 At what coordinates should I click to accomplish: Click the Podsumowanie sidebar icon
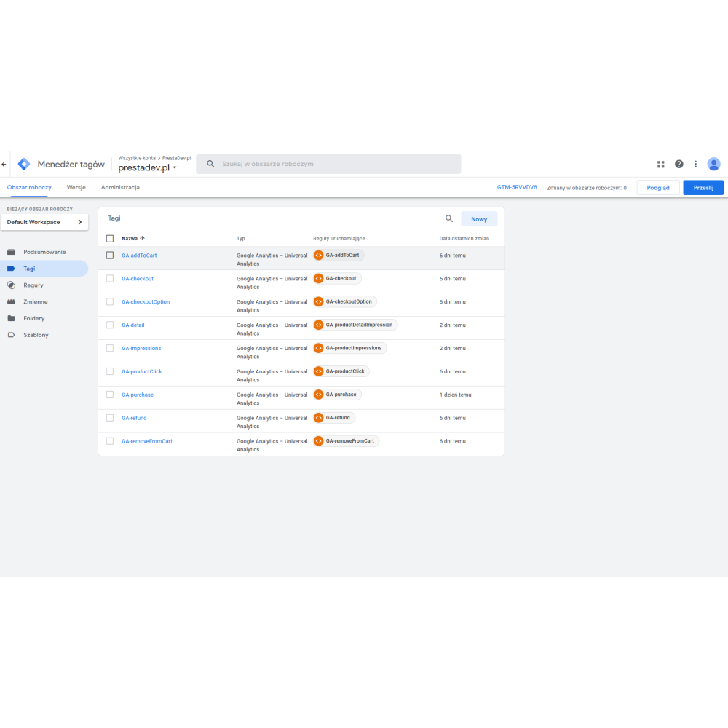[x=11, y=252]
